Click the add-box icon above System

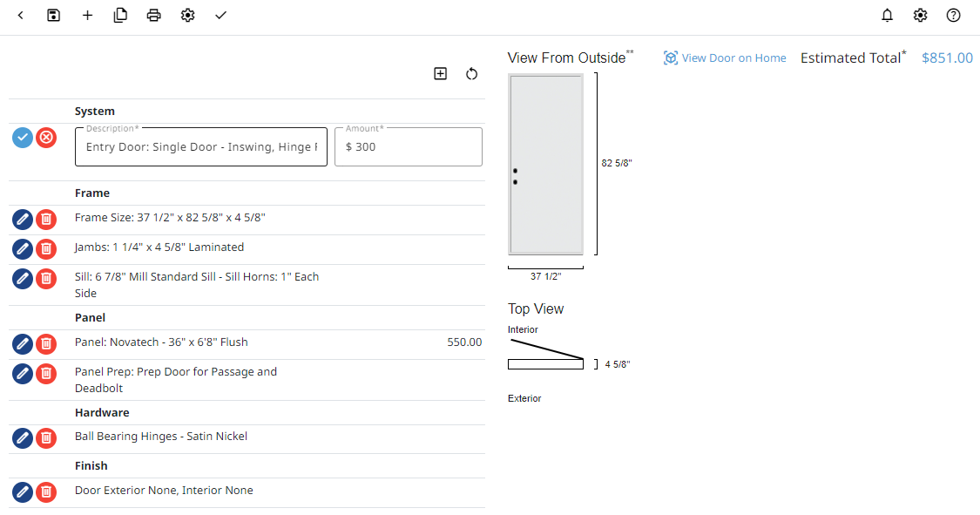(441, 74)
